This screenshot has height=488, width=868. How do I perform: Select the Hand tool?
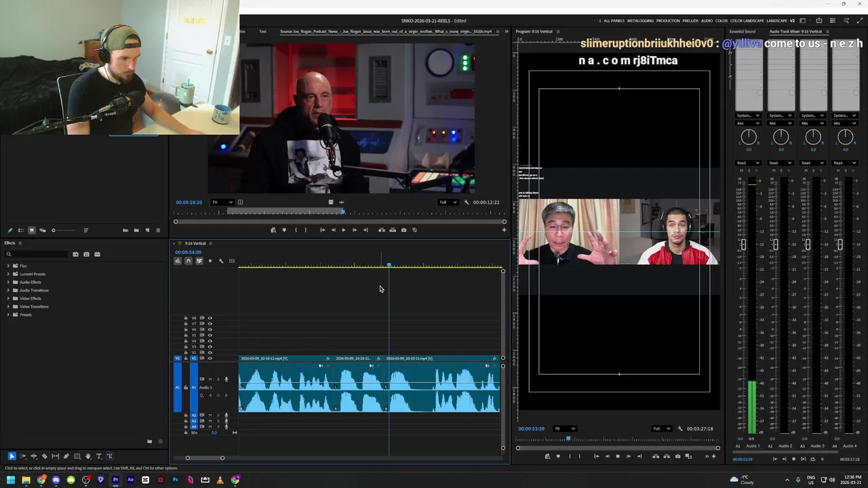point(87,456)
